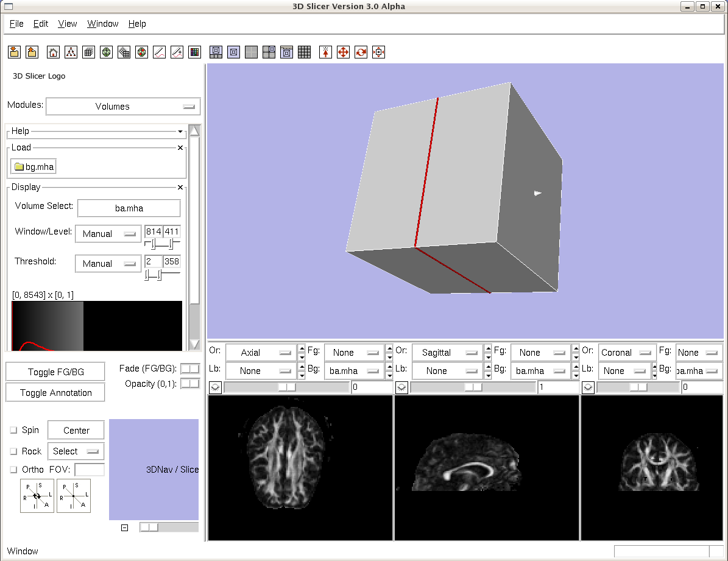
Task: Click the red circular arrows rotate icon
Action: click(x=361, y=52)
